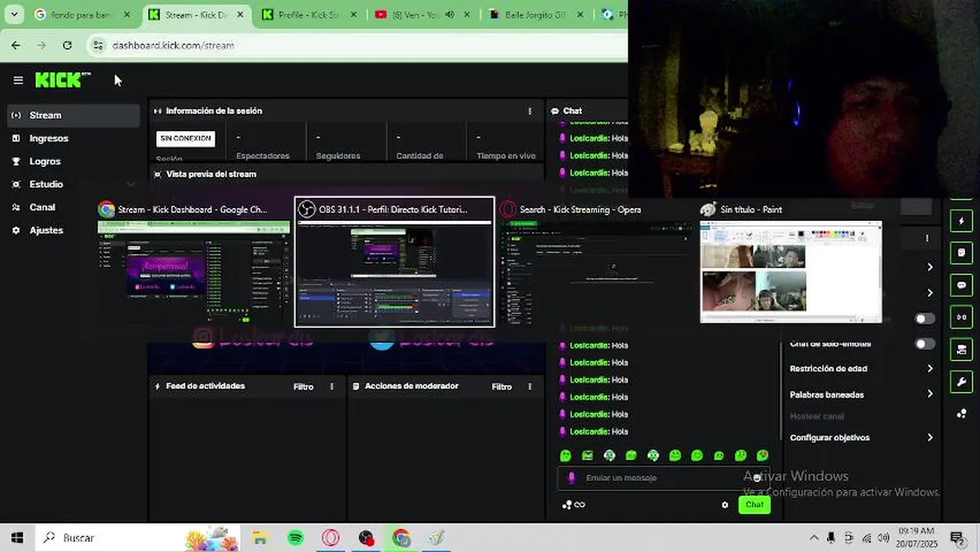
Task: Click the green KICK logo
Action: [x=62, y=80]
